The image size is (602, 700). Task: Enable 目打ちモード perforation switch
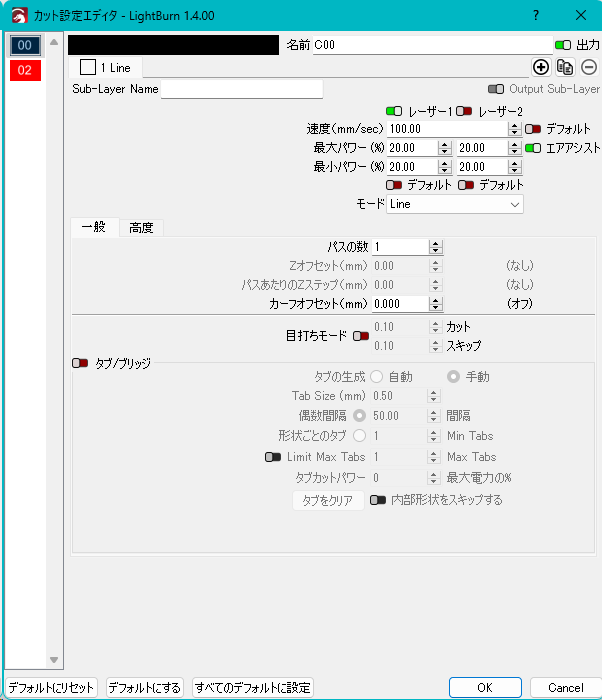point(361,336)
